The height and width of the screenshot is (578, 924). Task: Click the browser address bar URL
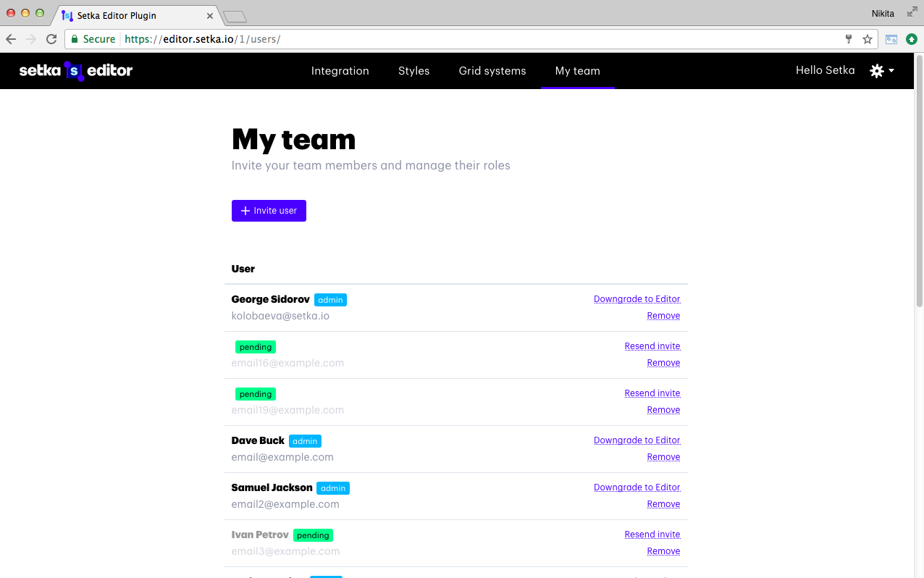pyautogui.click(x=203, y=39)
